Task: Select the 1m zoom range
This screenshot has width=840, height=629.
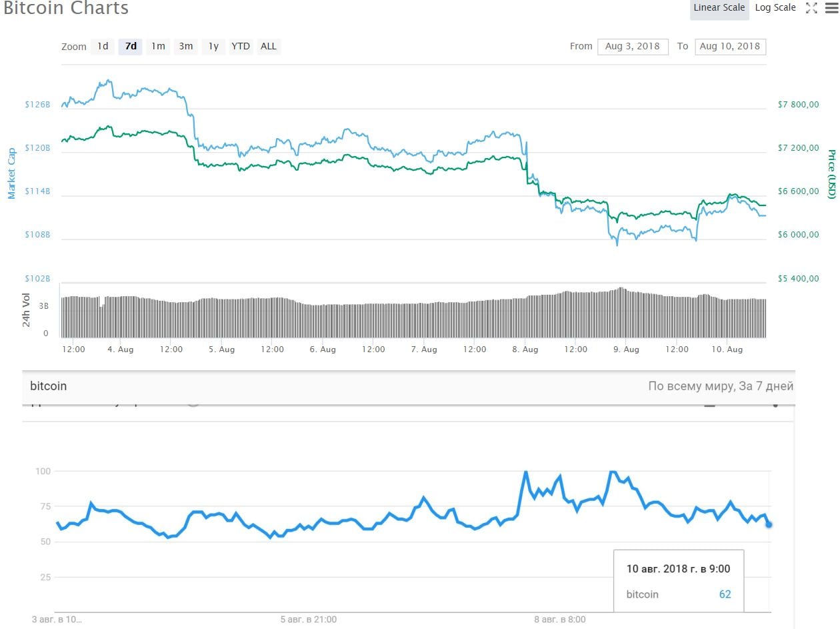Action: point(158,46)
